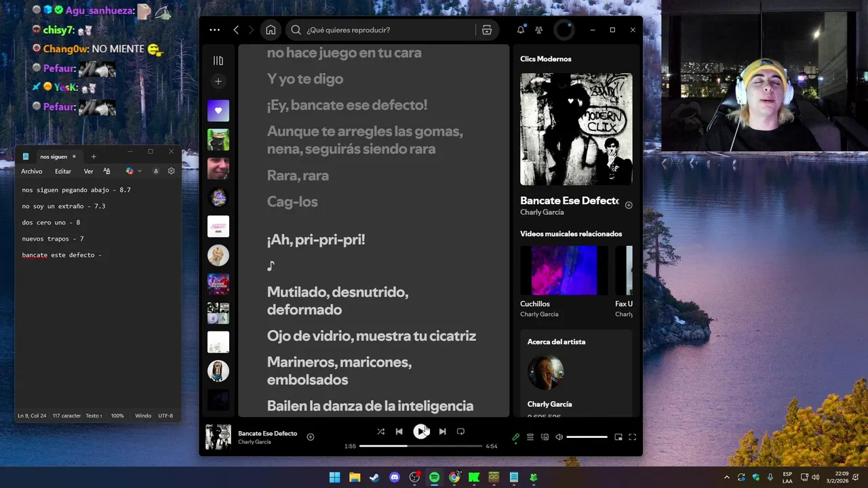Open Connect to a device

pos(545,437)
